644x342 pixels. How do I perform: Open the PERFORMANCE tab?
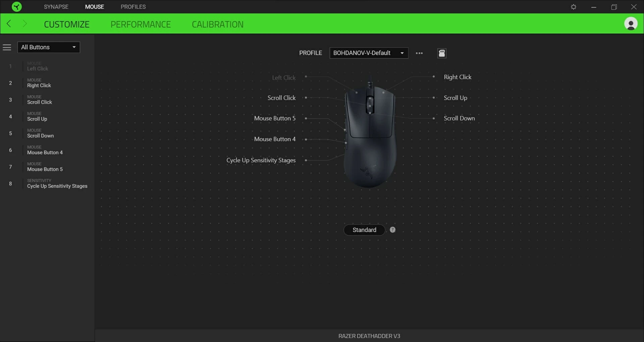[141, 24]
